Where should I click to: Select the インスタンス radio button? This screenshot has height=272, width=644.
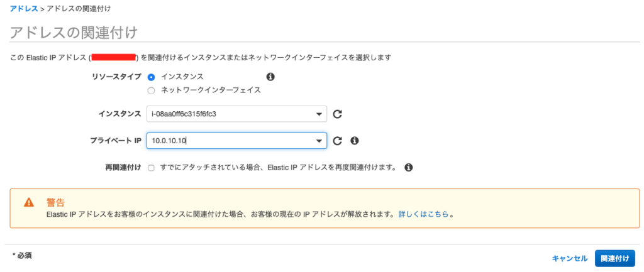(151, 77)
